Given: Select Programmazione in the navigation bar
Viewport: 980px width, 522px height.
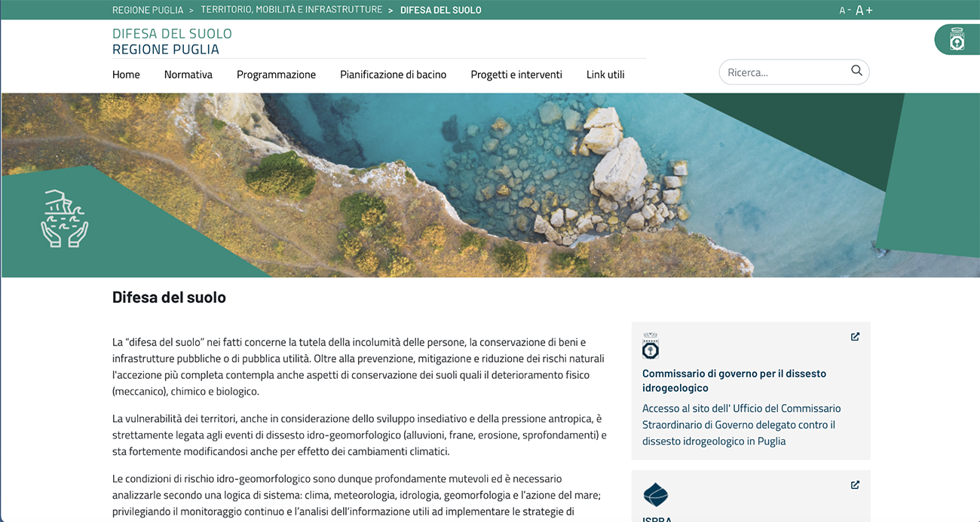Looking at the screenshot, I should pyautogui.click(x=276, y=75).
